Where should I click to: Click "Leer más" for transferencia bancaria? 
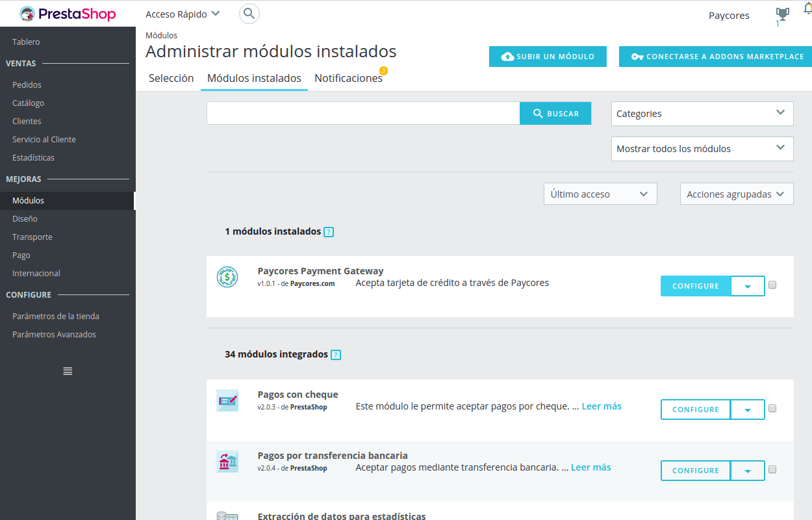coord(591,467)
